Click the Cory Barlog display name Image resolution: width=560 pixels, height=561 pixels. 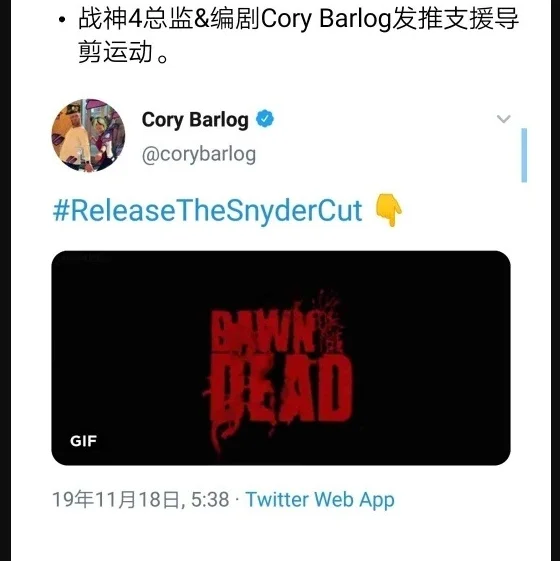click(x=195, y=119)
